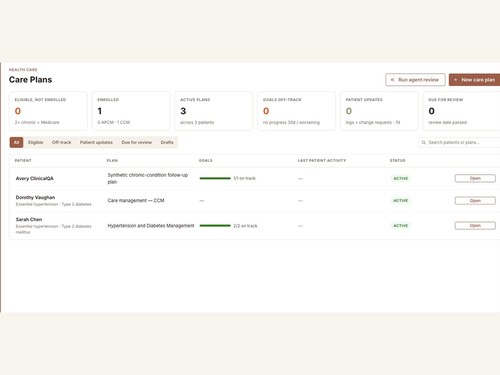The image size is (500, 375).
Task: Click the PLAN column header
Action: point(112,161)
